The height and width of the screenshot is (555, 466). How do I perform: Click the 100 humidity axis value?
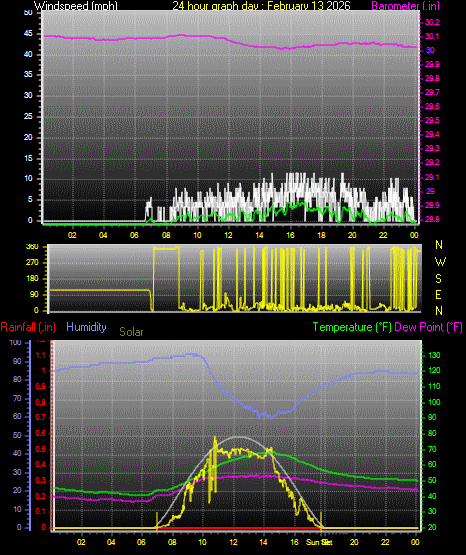[x=16, y=342]
